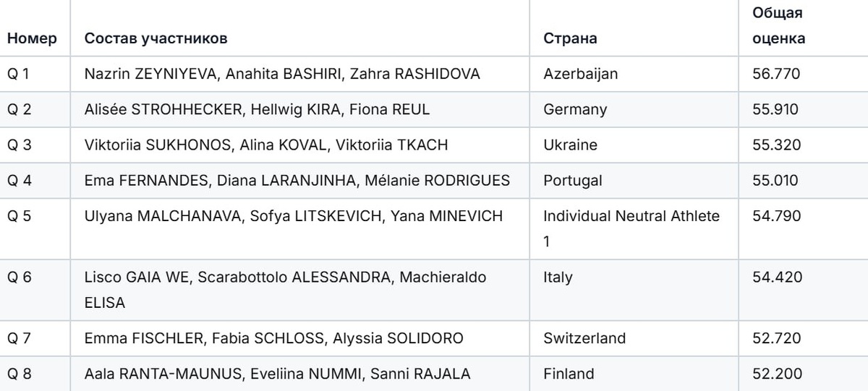Click the score 55.320 cell
The image size is (868, 391).
[x=776, y=145]
